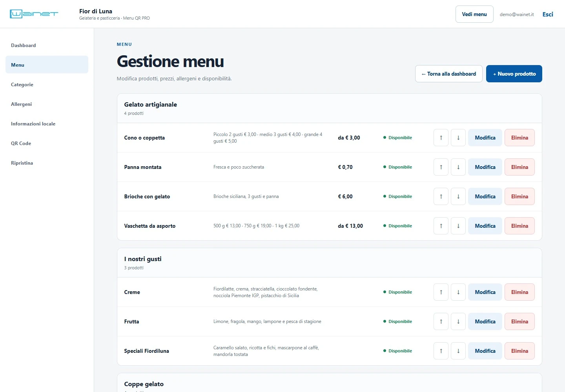Edit Cono o coppetta with Modifica

point(485,138)
